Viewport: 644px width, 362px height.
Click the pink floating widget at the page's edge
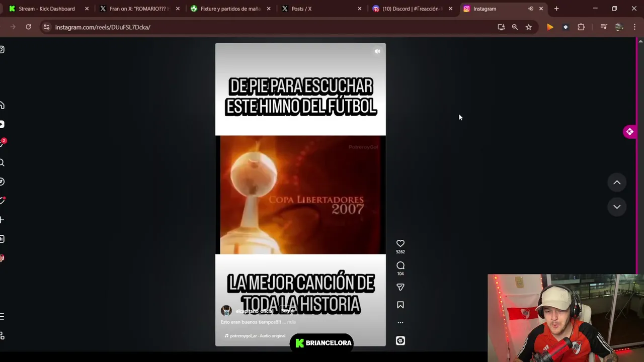coord(629,132)
